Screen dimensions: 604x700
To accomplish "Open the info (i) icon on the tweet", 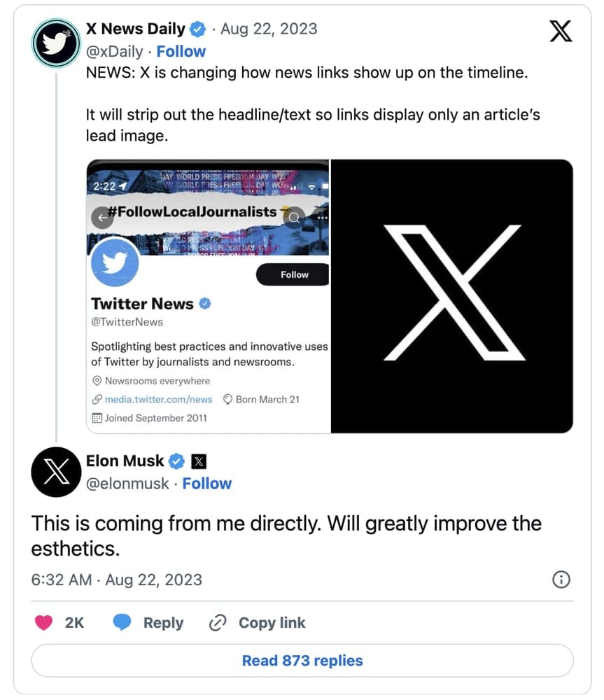I will tap(561, 580).
